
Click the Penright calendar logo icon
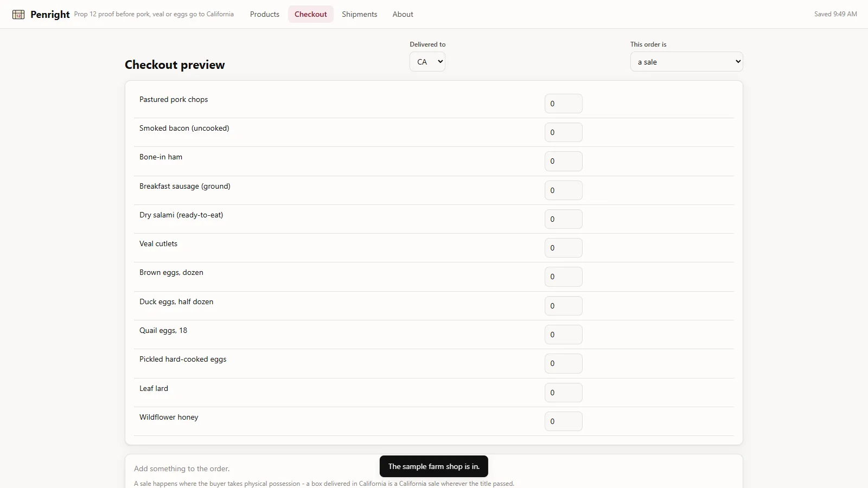pyautogui.click(x=18, y=15)
